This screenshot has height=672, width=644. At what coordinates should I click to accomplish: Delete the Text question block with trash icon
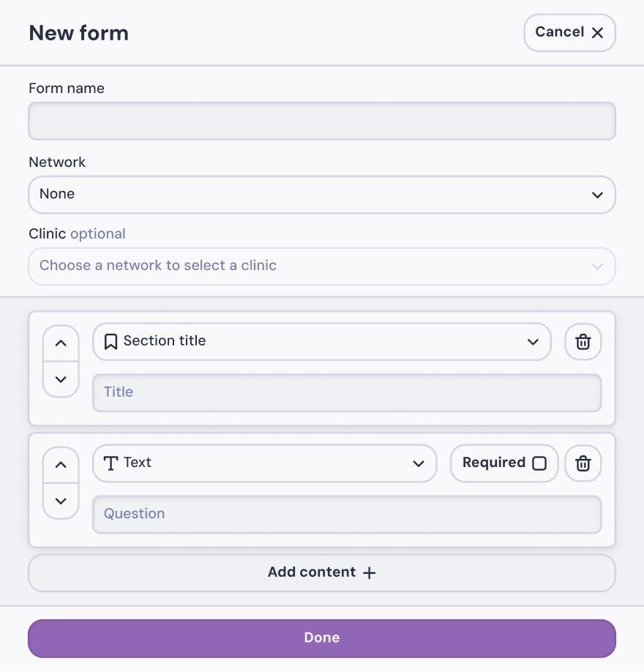[x=583, y=463]
